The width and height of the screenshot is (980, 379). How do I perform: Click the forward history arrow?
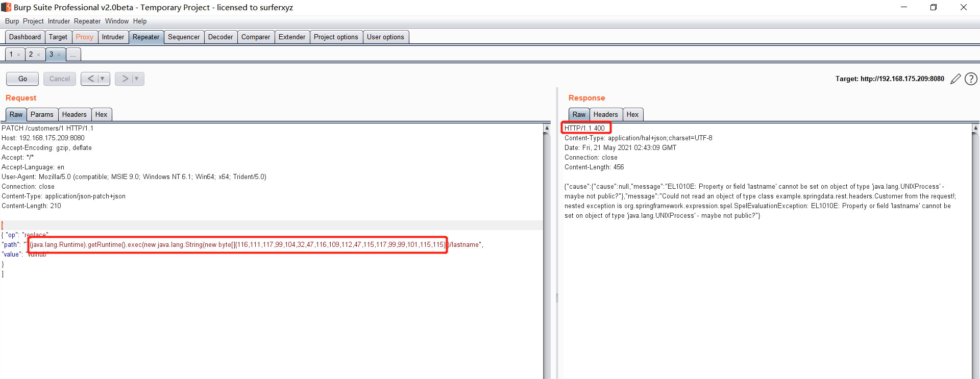click(125, 79)
